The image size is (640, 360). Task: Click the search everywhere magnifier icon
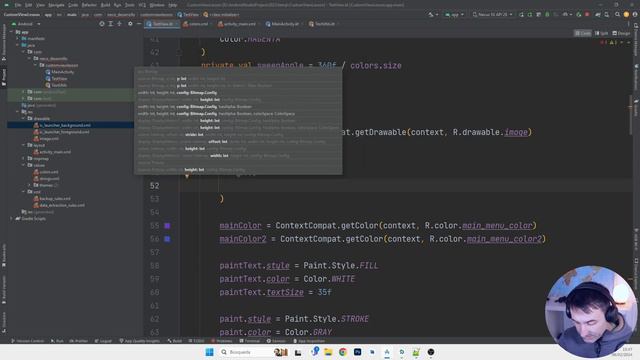[x=618, y=15]
